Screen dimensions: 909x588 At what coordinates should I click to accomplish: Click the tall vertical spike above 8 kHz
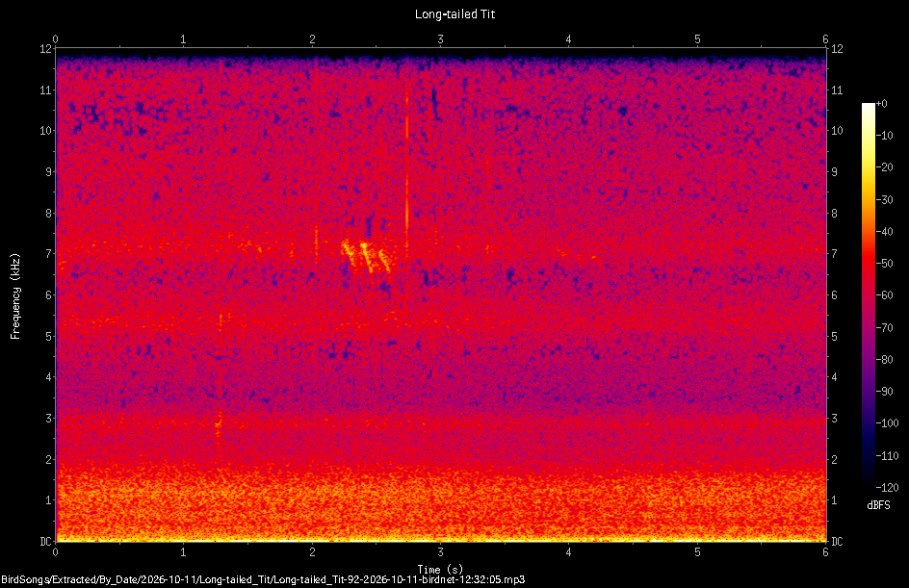(x=407, y=163)
